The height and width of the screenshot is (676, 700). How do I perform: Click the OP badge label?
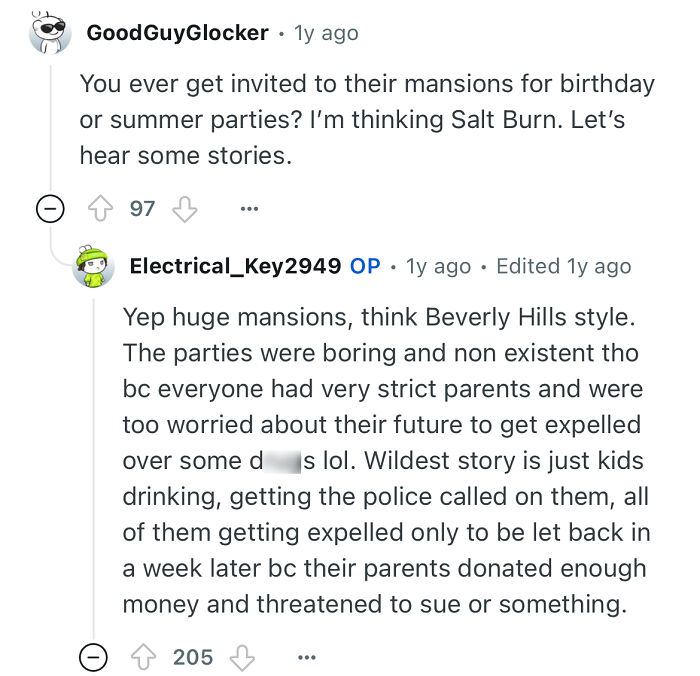pos(365,266)
